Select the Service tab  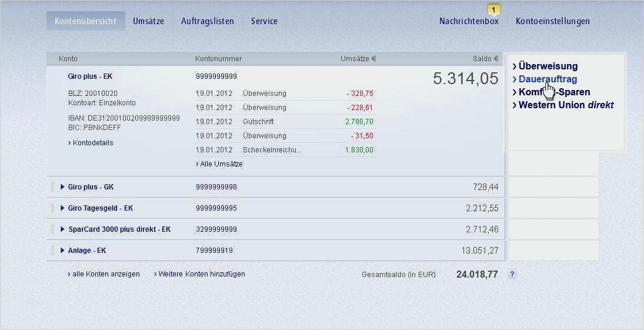click(264, 21)
